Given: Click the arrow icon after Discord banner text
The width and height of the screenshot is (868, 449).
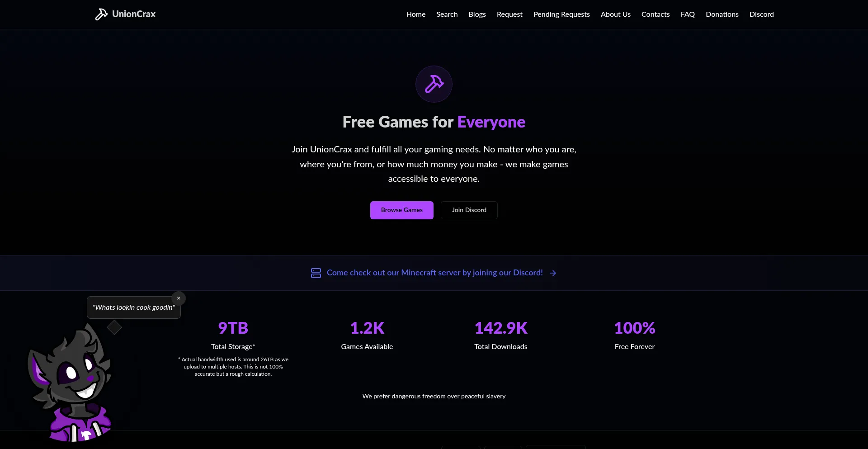Looking at the screenshot, I should tap(553, 273).
